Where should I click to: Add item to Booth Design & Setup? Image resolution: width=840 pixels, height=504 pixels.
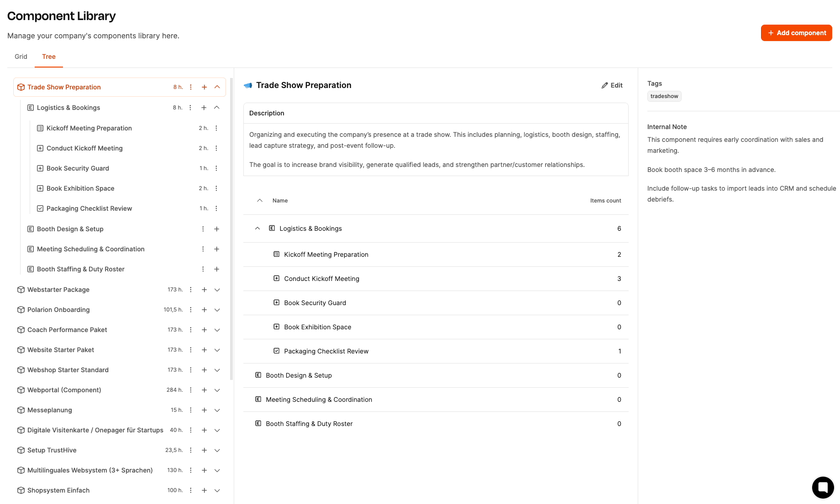click(217, 229)
